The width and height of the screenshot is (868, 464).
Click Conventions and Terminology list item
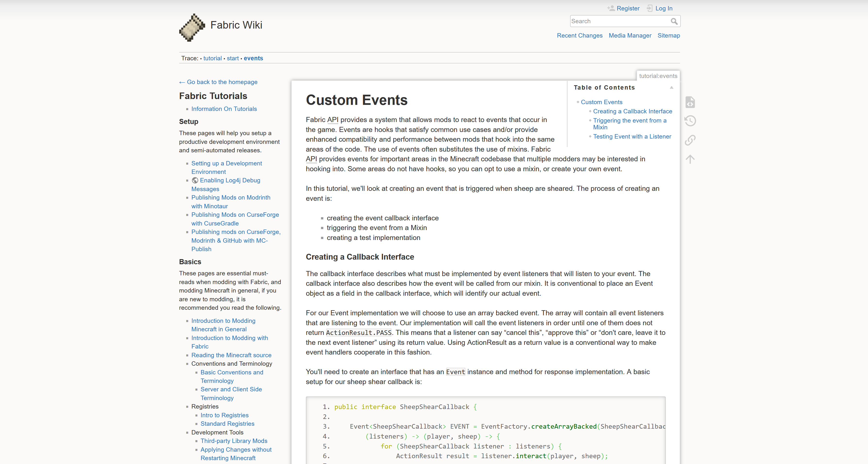point(232,363)
